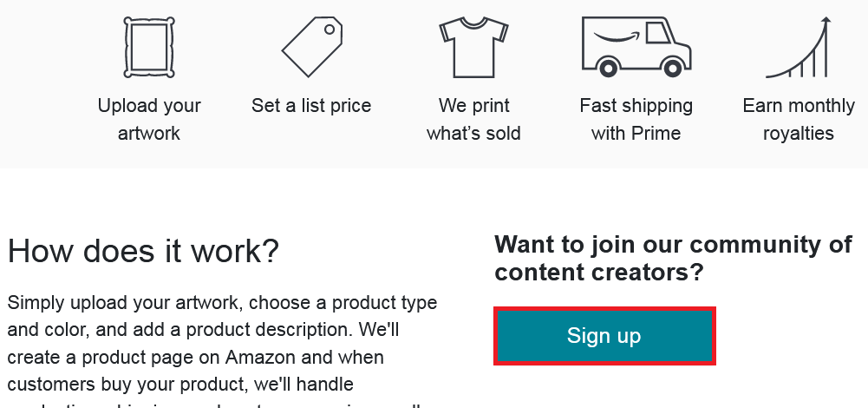Click the 'Want to join our community' heading
The image size is (868, 408).
pos(673,244)
